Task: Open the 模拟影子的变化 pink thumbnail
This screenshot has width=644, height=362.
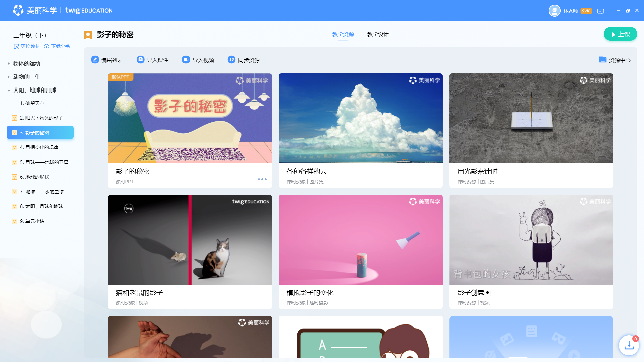Action: click(361, 240)
